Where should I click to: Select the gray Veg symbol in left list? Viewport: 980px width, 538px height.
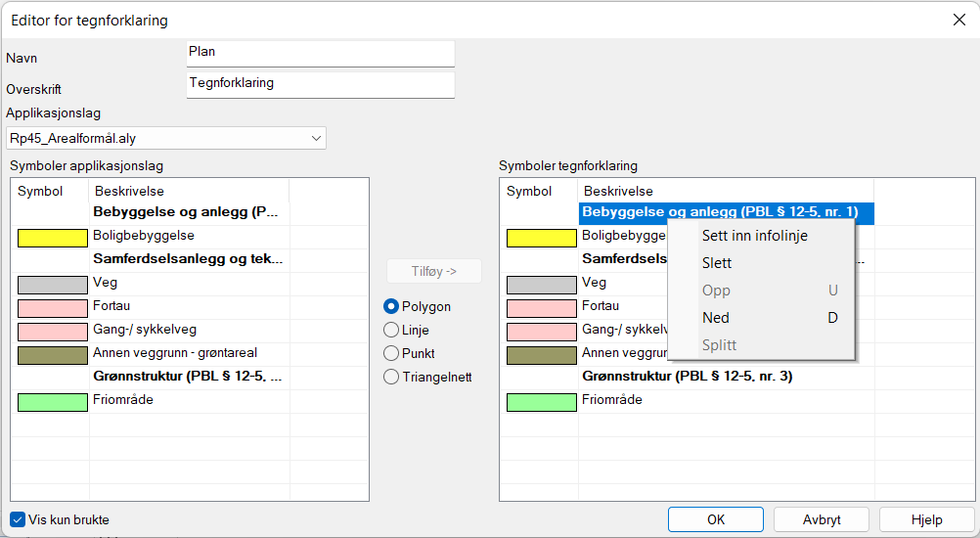(x=53, y=284)
